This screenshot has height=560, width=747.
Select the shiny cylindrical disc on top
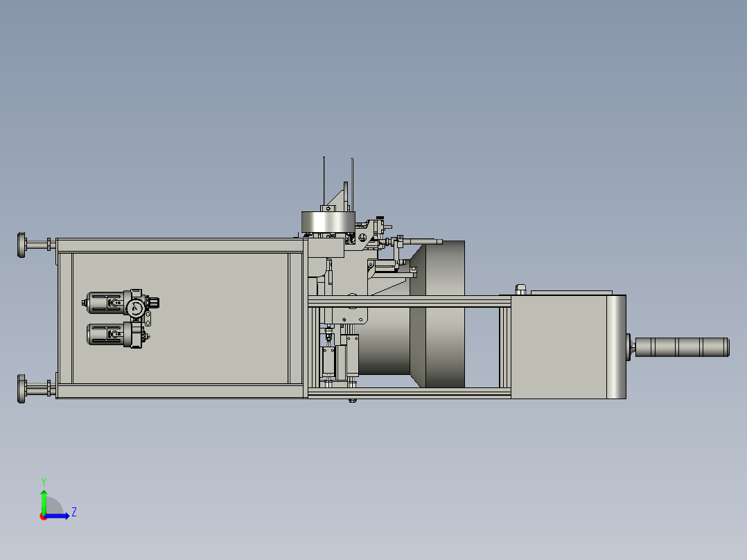pyautogui.click(x=328, y=222)
